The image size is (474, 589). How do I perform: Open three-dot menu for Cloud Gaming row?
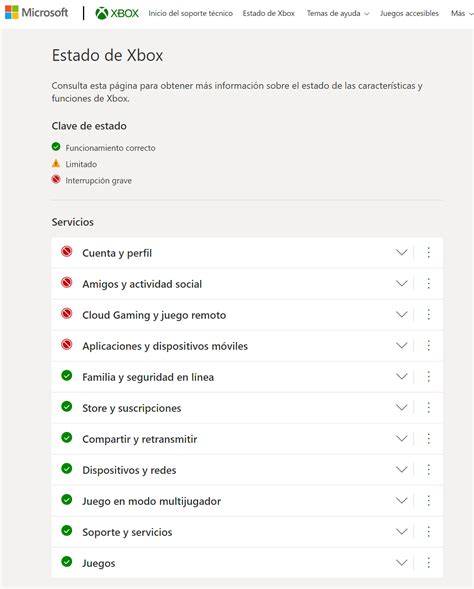pyautogui.click(x=429, y=314)
